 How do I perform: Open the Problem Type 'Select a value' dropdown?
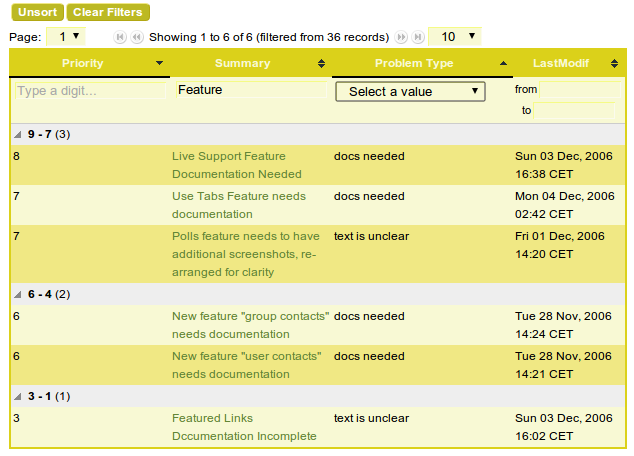[x=410, y=91]
